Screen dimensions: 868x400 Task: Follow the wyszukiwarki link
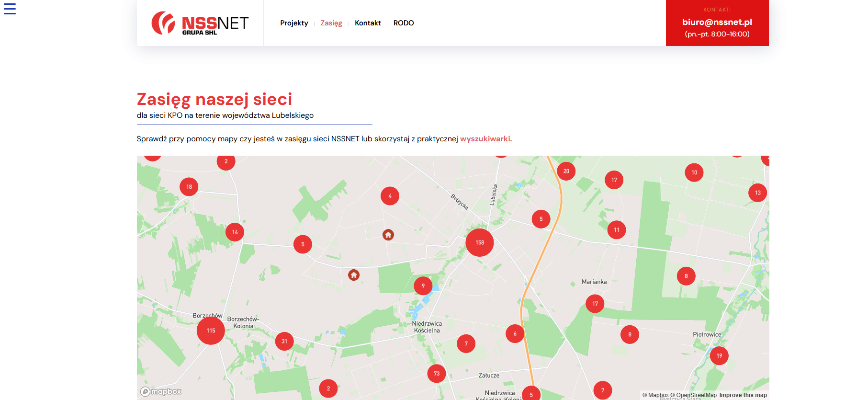(486, 139)
